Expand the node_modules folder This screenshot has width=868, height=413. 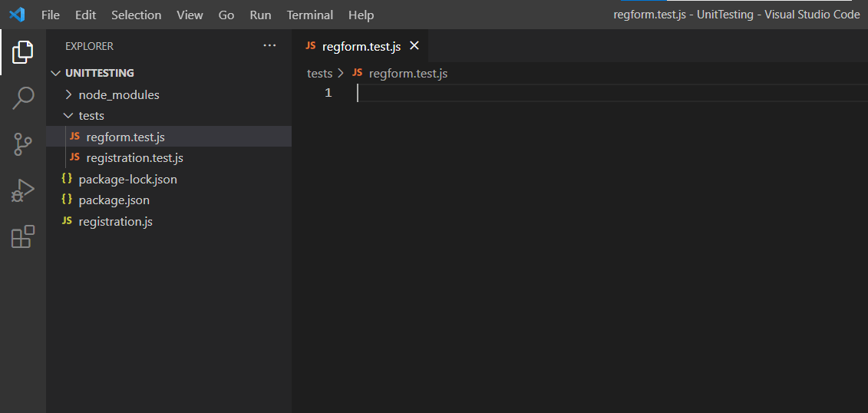pos(169,94)
